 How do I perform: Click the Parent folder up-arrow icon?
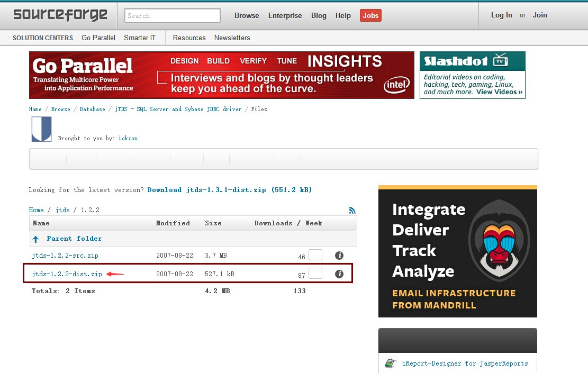pos(35,239)
